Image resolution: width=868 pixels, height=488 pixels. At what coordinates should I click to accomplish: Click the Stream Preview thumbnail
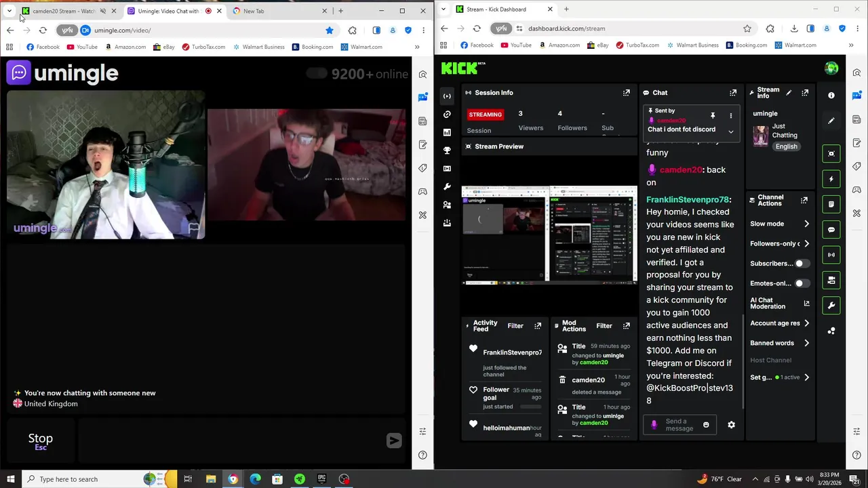tap(549, 235)
